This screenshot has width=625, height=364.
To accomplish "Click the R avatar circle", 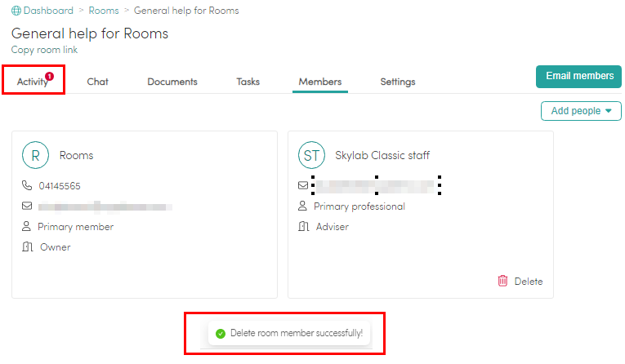I will click(x=35, y=155).
